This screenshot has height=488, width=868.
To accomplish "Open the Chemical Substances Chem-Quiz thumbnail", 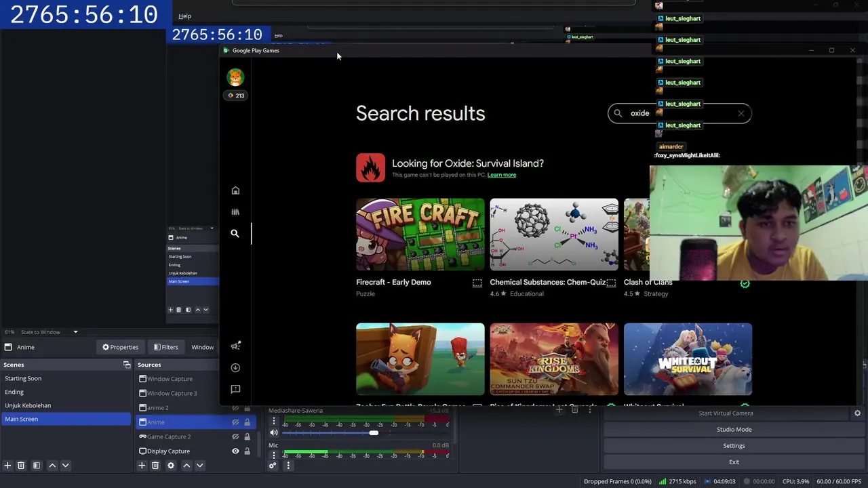I will pos(554,235).
